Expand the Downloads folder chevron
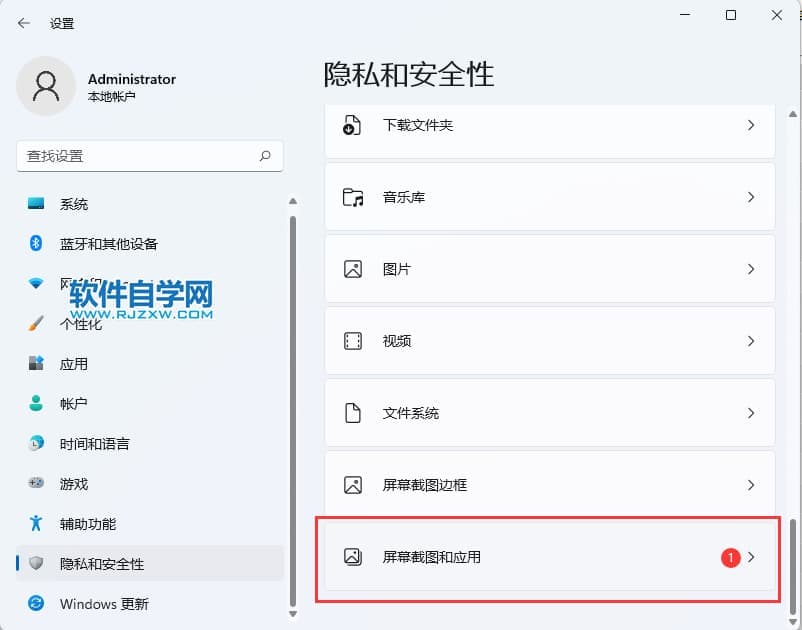 pos(751,126)
